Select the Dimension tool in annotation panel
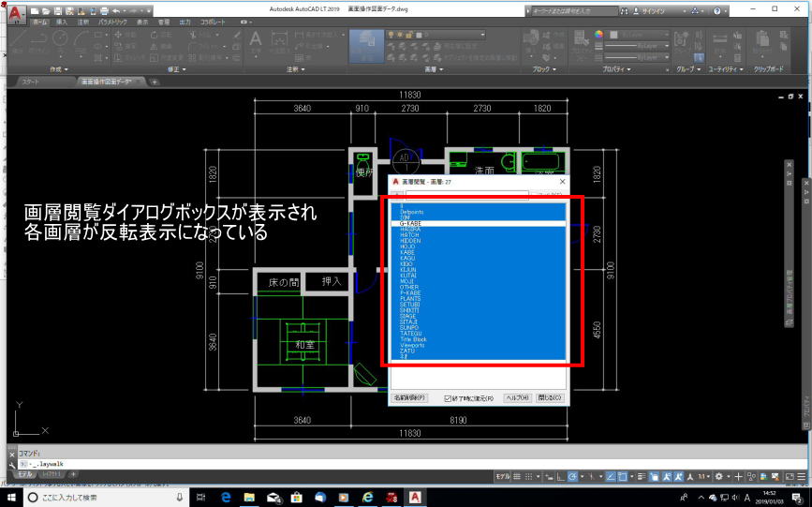The image size is (812, 507). [279, 41]
